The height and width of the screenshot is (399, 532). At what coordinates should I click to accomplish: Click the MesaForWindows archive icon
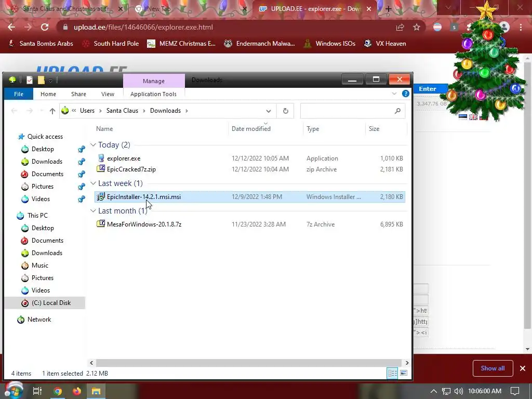[x=101, y=223]
